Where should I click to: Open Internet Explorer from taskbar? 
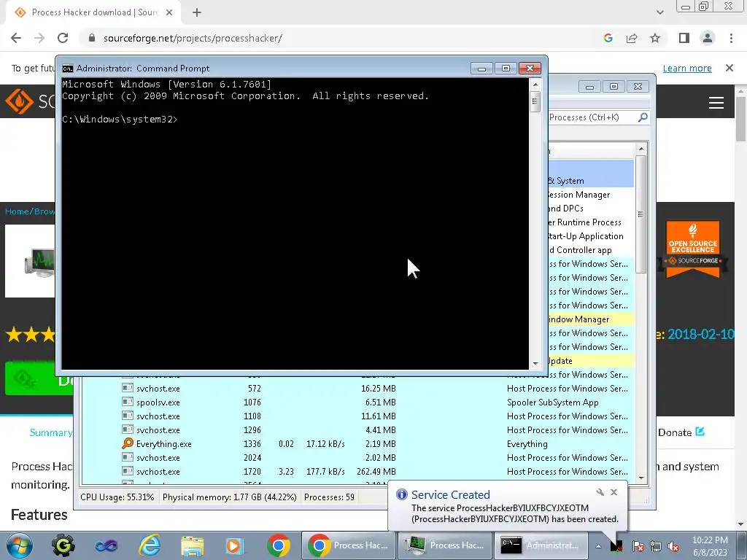point(149,545)
